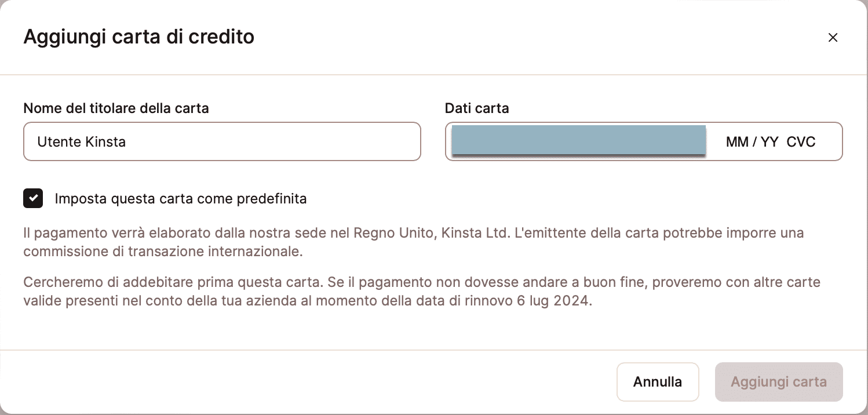
Task: Click the 'Kinsta Ltd.' company name text
Action: coord(473,234)
